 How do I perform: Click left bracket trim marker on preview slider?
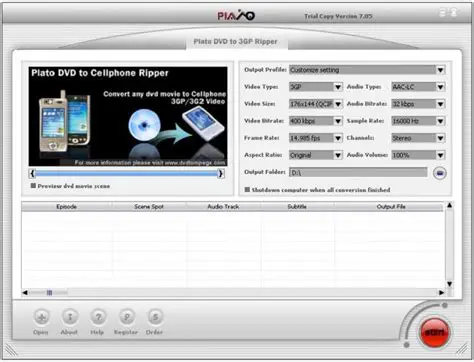[x=32, y=173]
